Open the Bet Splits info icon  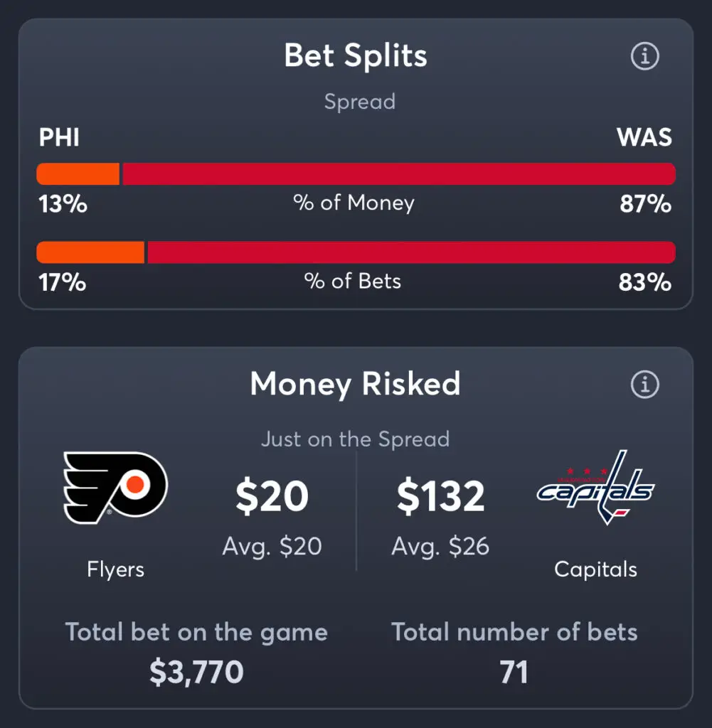click(x=644, y=56)
